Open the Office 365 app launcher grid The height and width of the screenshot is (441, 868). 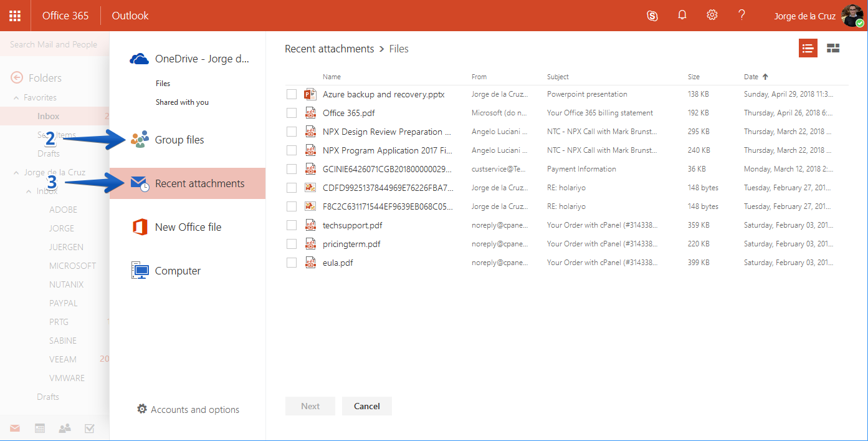coord(15,16)
